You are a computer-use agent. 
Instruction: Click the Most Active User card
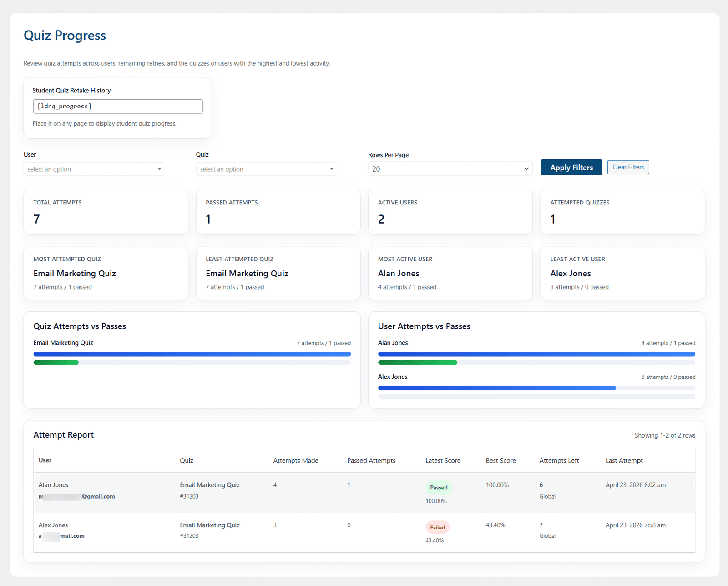coord(450,273)
